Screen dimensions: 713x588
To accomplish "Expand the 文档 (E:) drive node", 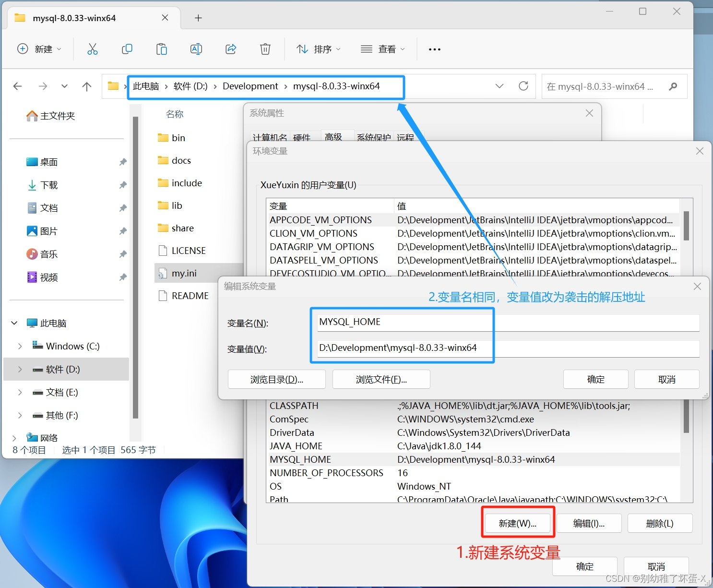I will 20,392.
